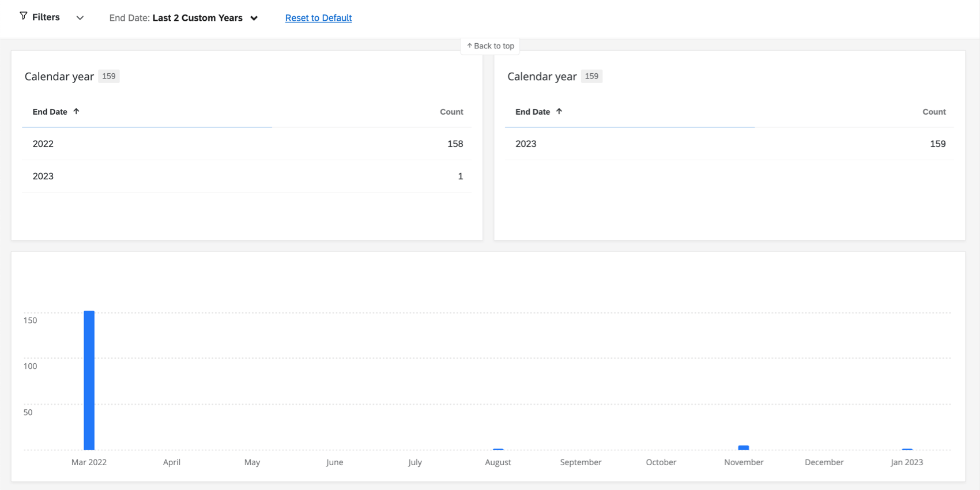Click the End Date header in left table
Screen dimensions: 980x490
[50, 112]
